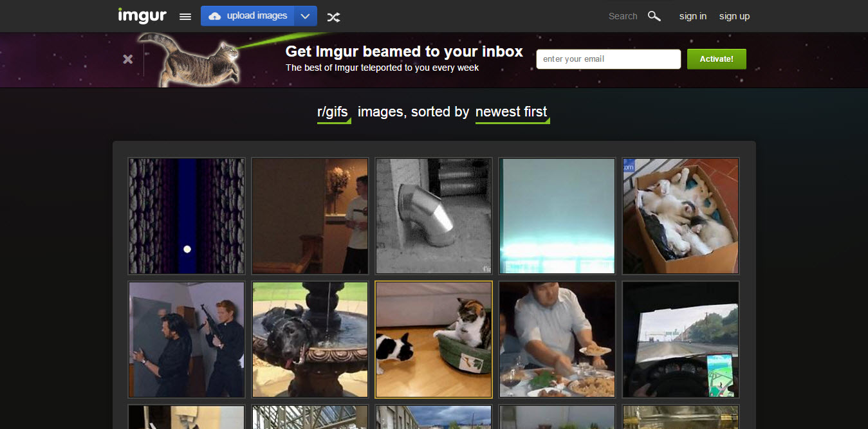Click the enter your email field
Image resolution: width=868 pixels, height=429 pixels.
(x=608, y=59)
